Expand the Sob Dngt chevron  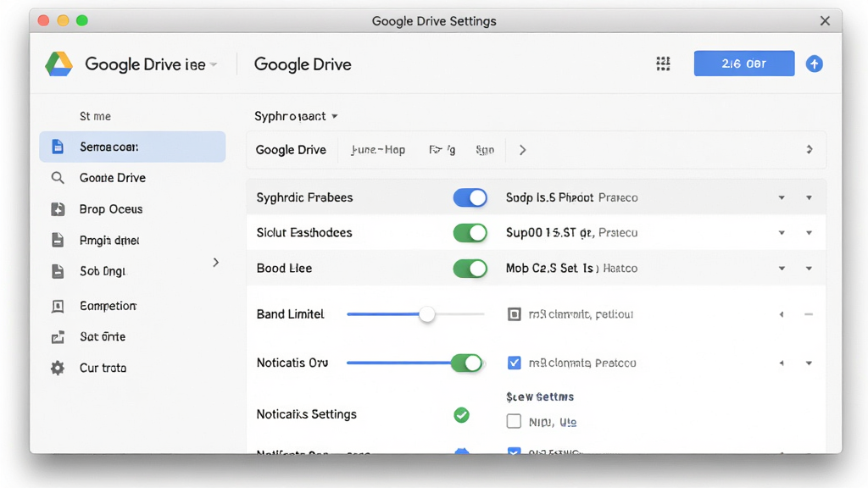pos(216,263)
